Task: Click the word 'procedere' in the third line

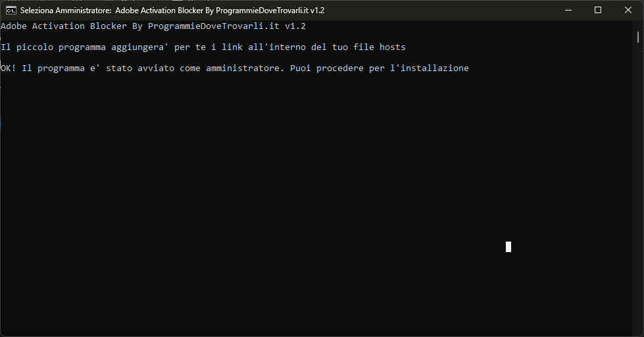Action: pyautogui.click(x=339, y=68)
